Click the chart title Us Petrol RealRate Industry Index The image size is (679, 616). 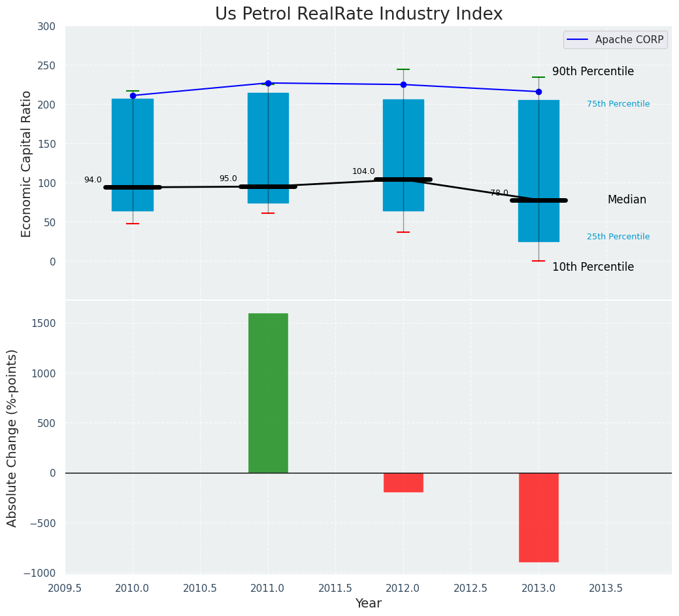click(359, 14)
